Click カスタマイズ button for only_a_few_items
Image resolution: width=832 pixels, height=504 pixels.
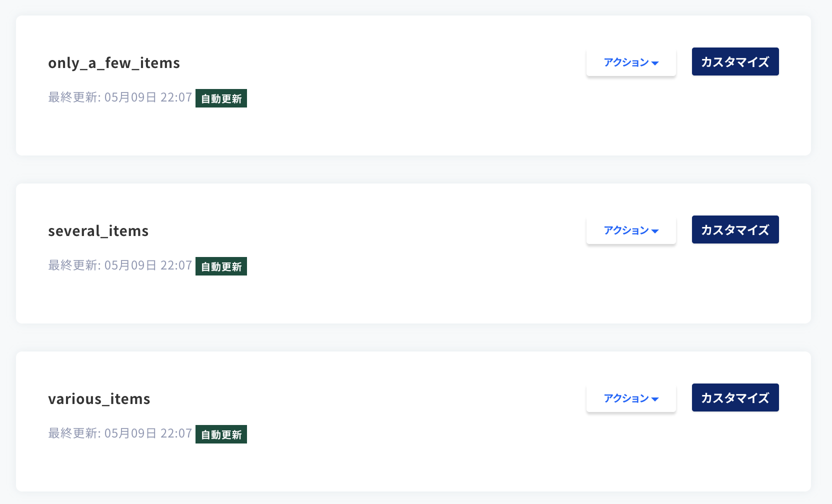pyautogui.click(x=735, y=61)
